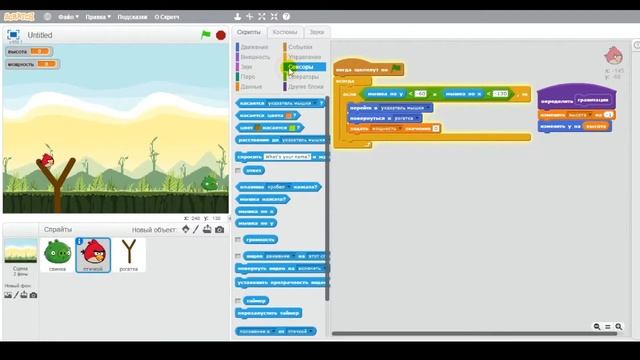This screenshot has height=360, width=640.
Task: Switch to the Звуки tab
Action: pyautogui.click(x=317, y=32)
